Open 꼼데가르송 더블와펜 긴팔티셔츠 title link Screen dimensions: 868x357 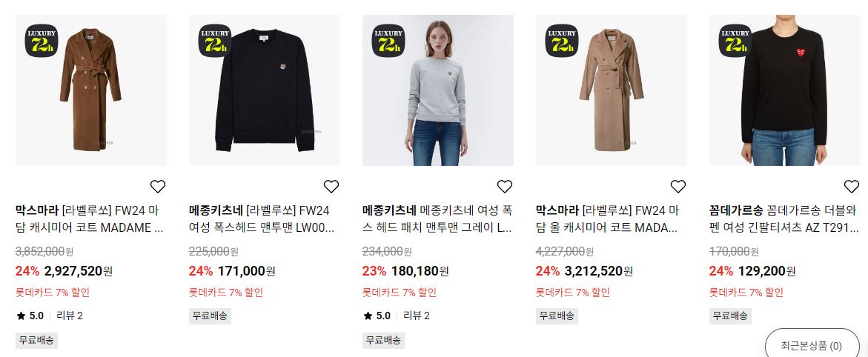[x=785, y=218]
